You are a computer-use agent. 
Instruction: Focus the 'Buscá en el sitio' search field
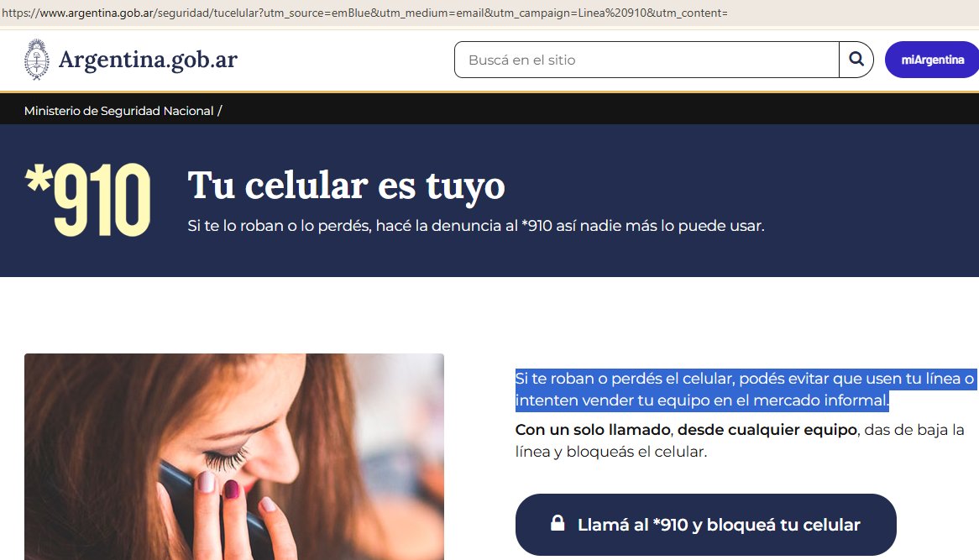click(x=647, y=60)
